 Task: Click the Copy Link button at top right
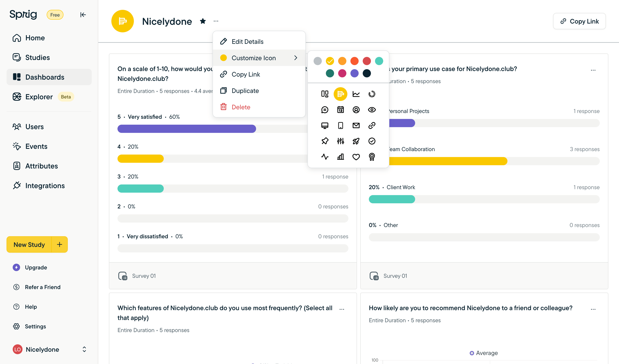pyautogui.click(x=579, y=21)
